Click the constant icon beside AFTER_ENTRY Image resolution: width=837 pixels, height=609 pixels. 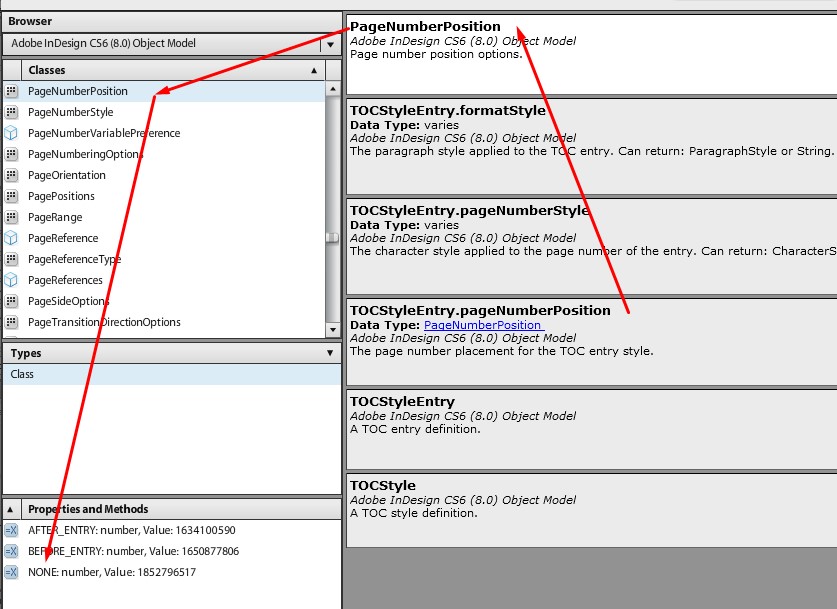11,530
